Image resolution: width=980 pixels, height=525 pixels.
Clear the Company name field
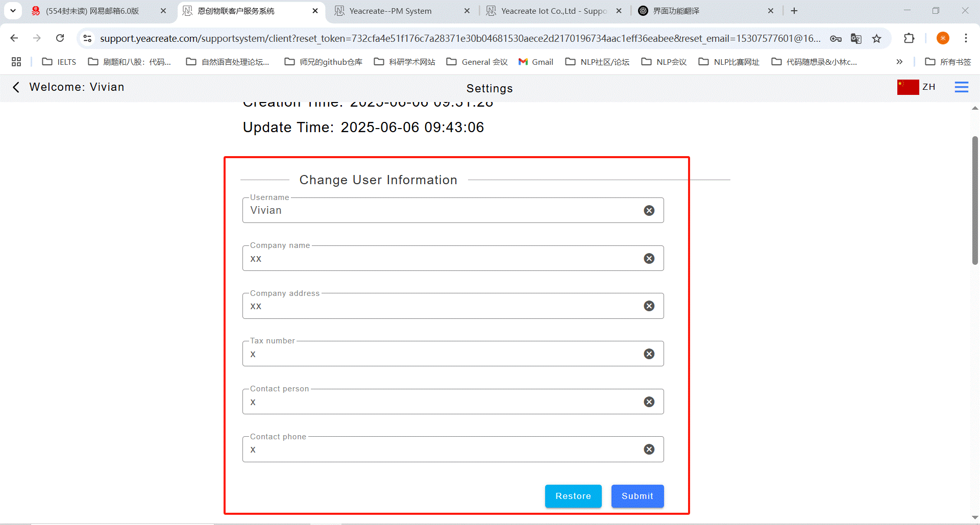649,259
